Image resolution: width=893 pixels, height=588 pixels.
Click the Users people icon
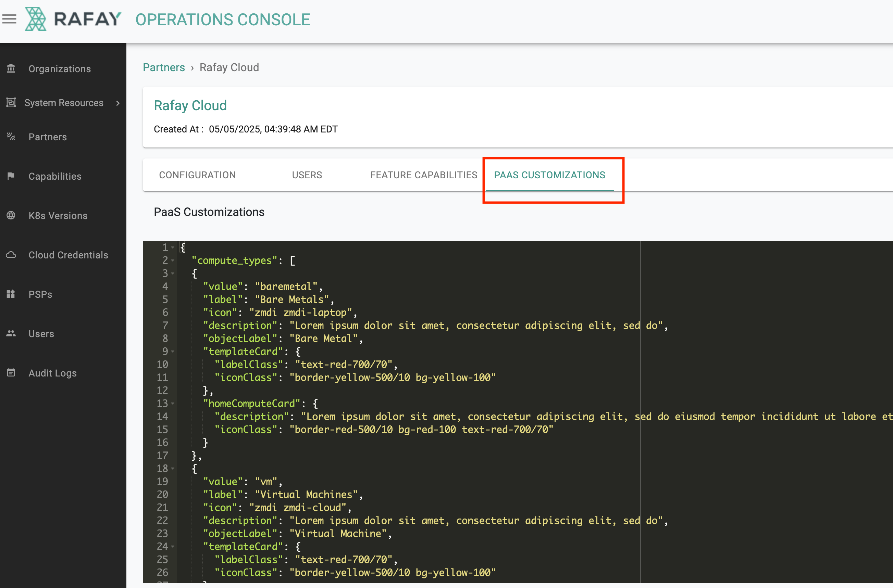[11, 333]
